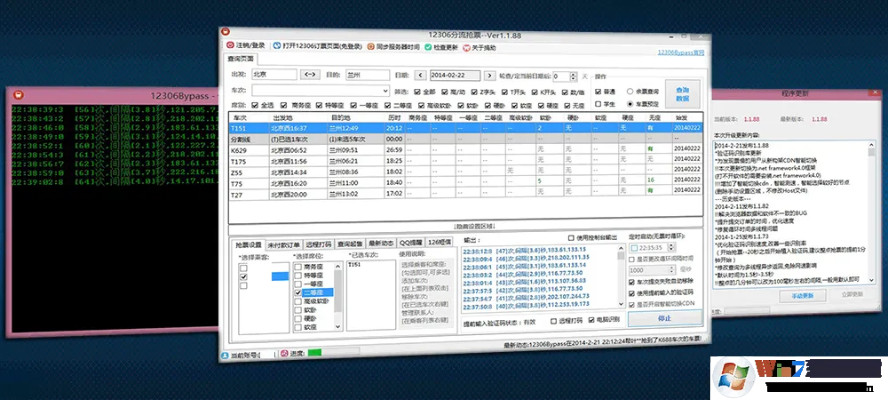Image resolution: width=888 pixels, height=400 pixels.
Task: Adjust the 轮查 days spinner arrows
Action: pyautogui.click(x=575, y=76)
